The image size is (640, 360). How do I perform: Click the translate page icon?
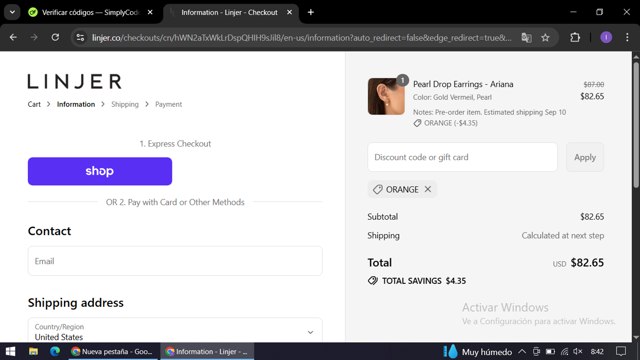pos(526,38)
